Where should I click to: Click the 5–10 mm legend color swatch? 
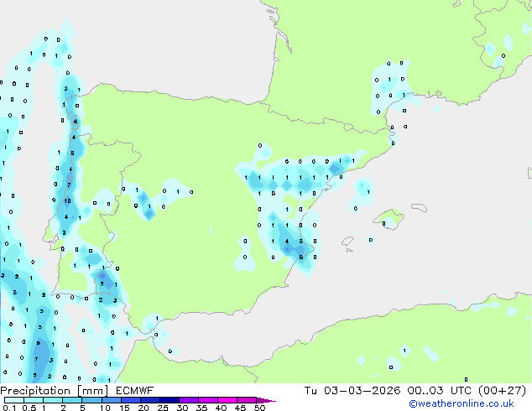(91, 400)
